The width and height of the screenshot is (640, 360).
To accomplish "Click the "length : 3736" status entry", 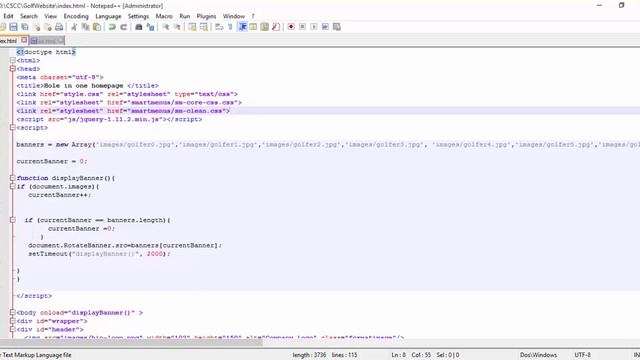I will pos(309,355).
